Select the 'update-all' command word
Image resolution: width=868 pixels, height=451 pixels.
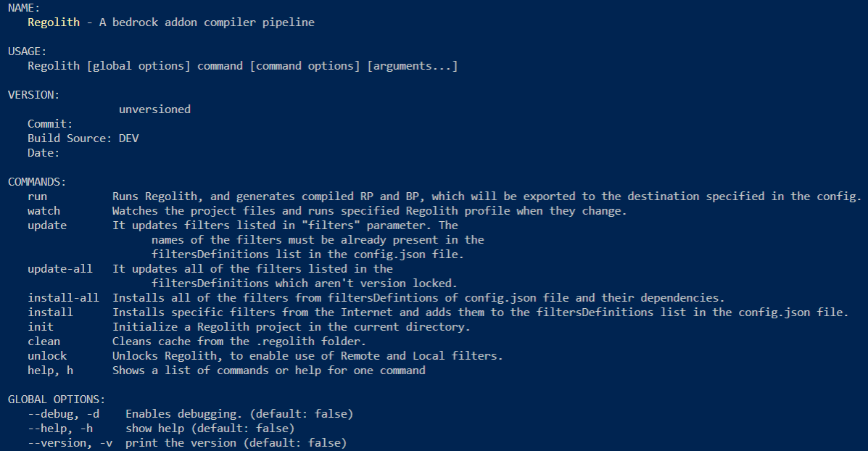pyautogui.click(x=59, y=269)
